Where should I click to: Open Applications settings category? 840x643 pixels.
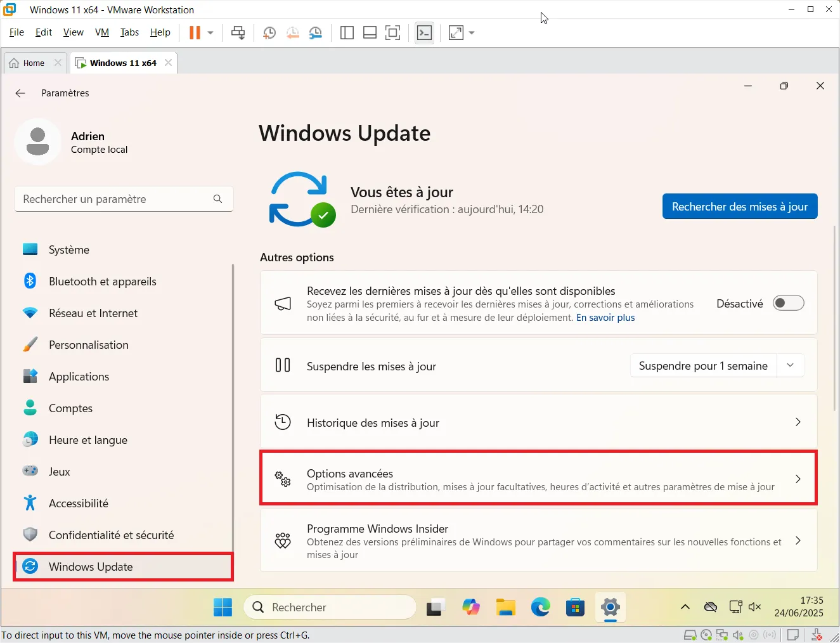point(124,377)
